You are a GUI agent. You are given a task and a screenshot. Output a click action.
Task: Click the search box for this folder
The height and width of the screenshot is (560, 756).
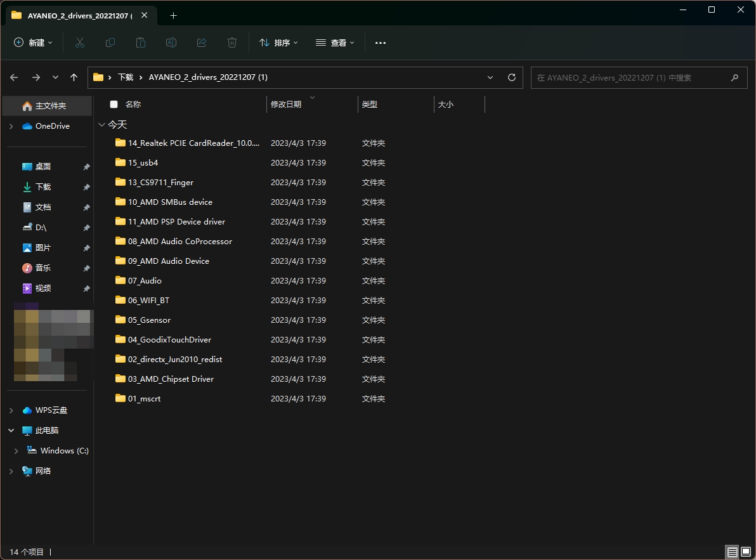631,77
